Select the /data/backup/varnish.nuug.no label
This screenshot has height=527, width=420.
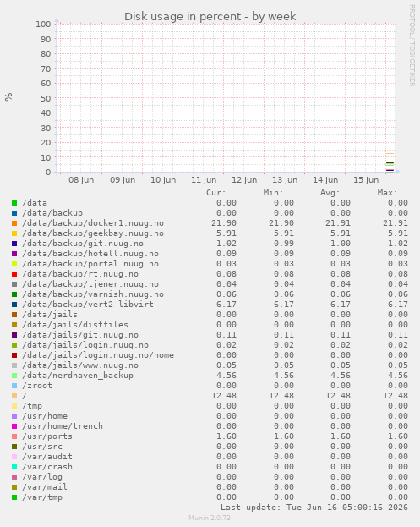click(x=93, y=294)
